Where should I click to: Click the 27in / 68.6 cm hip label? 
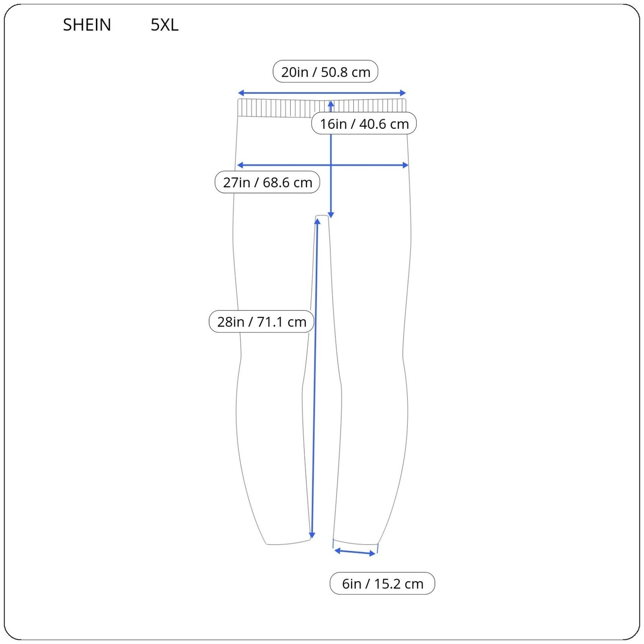(267, 182)
